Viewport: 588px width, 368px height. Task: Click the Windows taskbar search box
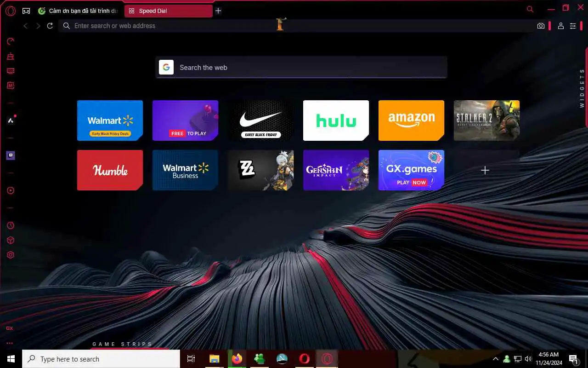(101, 359)
